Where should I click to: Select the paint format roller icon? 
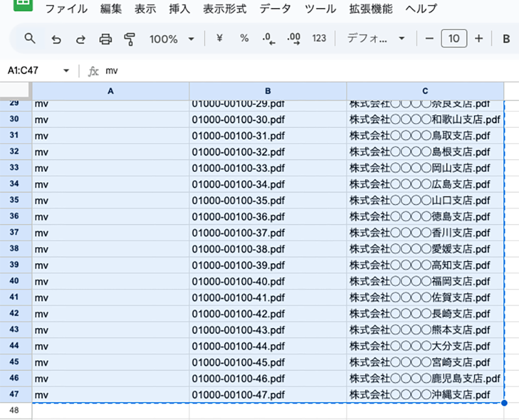click(x=129, y=39)
